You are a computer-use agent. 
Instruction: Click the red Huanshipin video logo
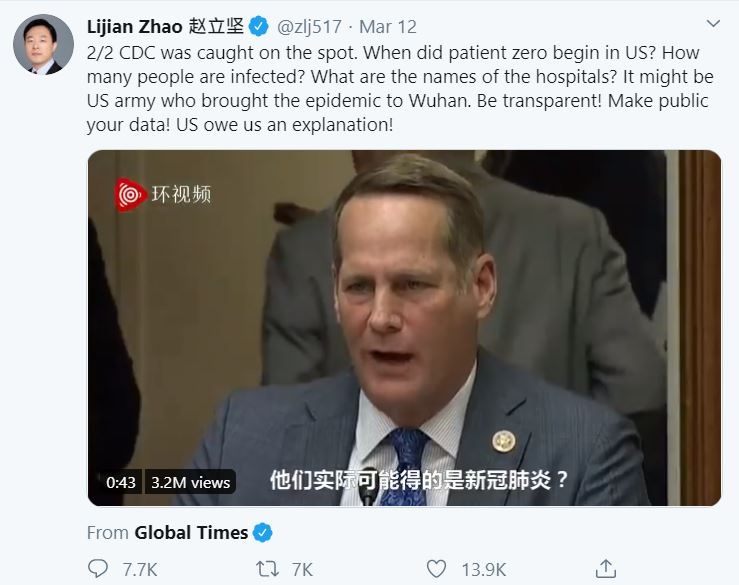(x=130, y=194)
